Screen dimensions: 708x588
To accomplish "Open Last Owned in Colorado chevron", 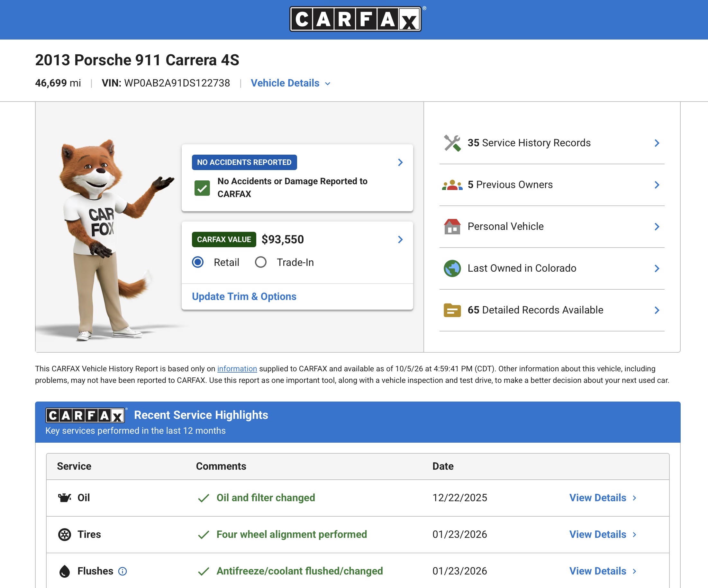I will point(657,268).
